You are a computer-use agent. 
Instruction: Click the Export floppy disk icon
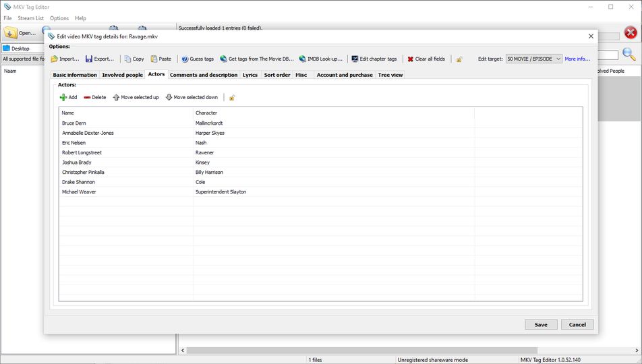pyautogui.click(x=89, y=59)
